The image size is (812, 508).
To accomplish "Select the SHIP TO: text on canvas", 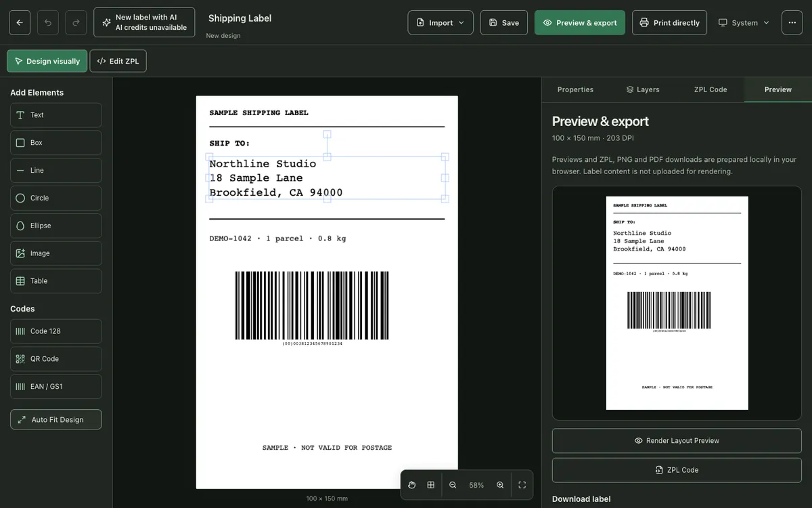I will click(x=229, y=144).
